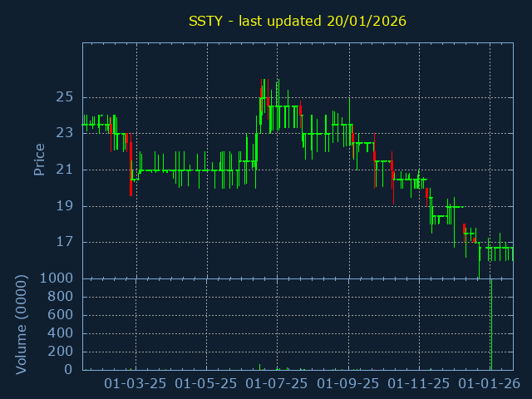Click the volume tick label 800
The image size is (532, 399).
click(60, 297)
